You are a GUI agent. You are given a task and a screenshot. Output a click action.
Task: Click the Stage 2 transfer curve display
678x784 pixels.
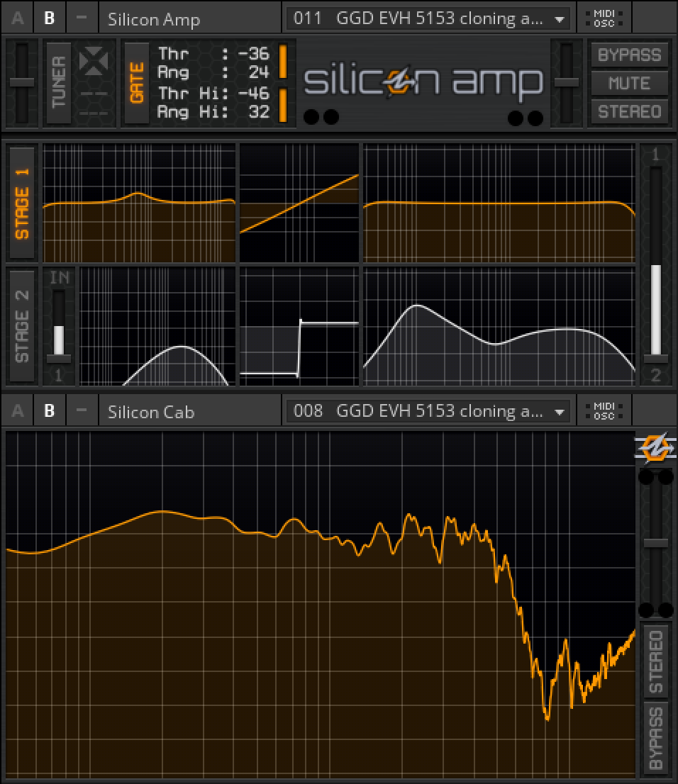pyautogui.click(x=299, y=327)
